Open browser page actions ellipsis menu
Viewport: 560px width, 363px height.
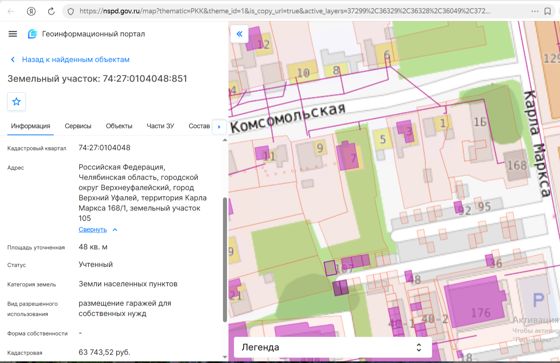535,11
